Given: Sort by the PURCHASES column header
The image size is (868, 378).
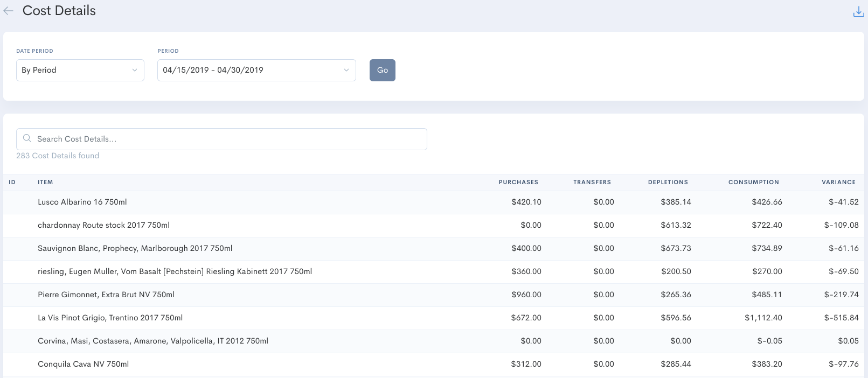Looking at the screenshot, I should (x=518, y=182).
